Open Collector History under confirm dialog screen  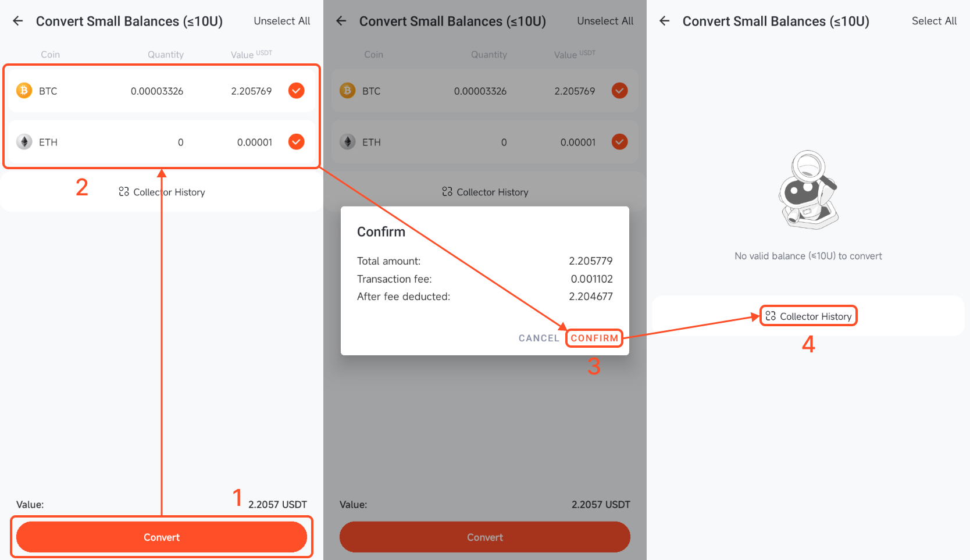pyautogui.click(x=485, y=192)
